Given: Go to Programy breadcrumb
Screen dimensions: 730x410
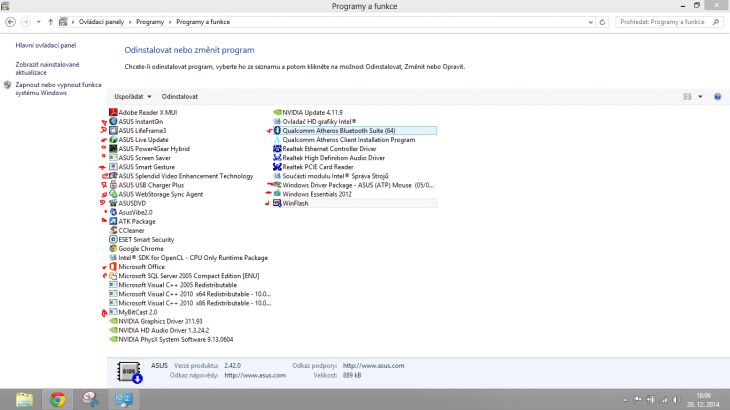Looking at the screenshot, I should click(x=150, y=22).
